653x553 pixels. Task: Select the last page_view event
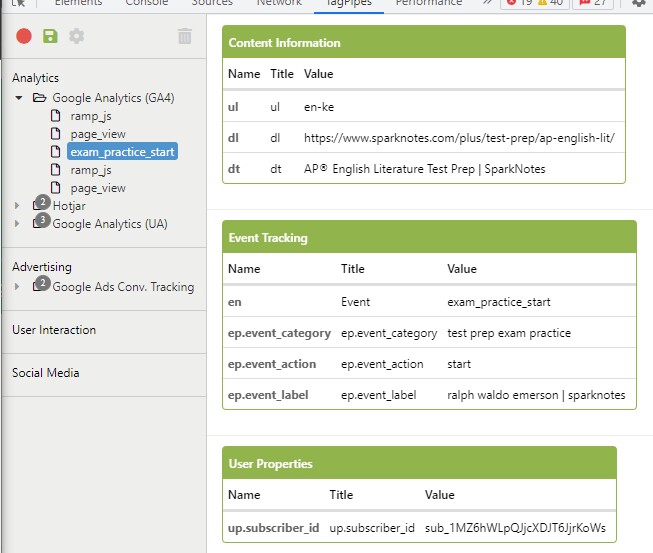(x=98, y=188)
